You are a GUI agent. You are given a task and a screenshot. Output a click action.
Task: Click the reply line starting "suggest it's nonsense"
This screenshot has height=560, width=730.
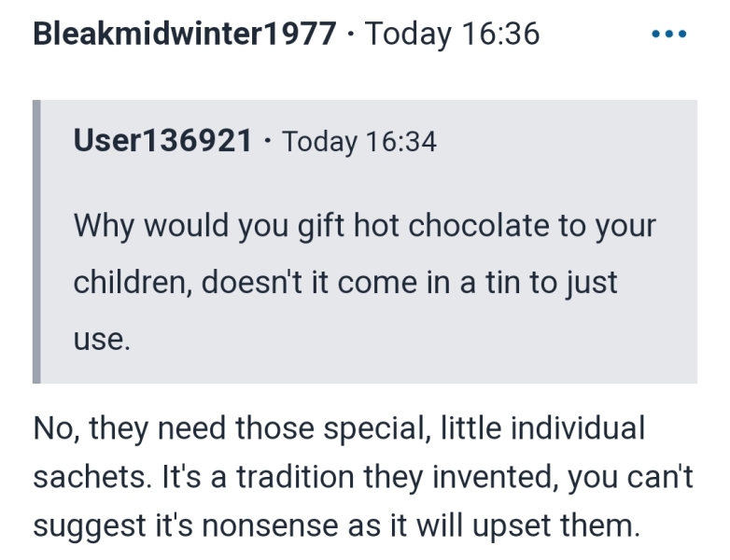pyautogui.click(x=336, y=525)
